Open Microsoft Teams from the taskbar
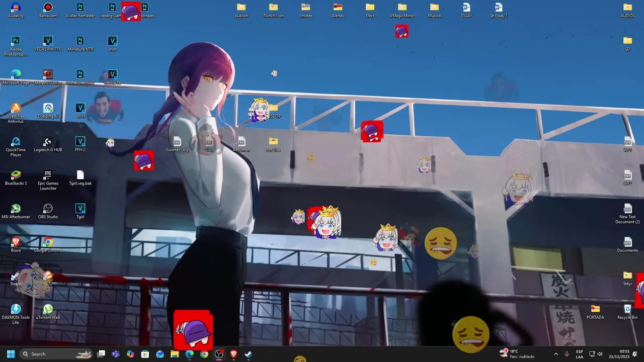This screenshot has width=644, height=362. tap(116, 354)
